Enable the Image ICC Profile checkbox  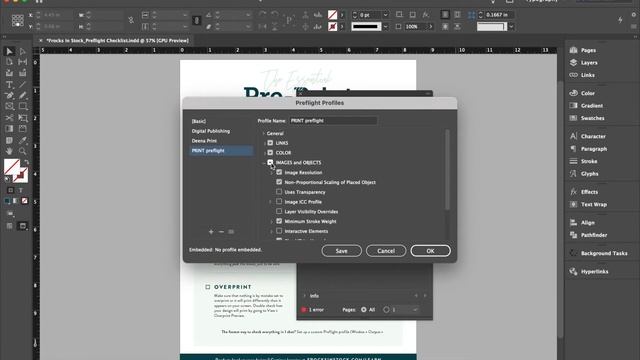[279, 202]
